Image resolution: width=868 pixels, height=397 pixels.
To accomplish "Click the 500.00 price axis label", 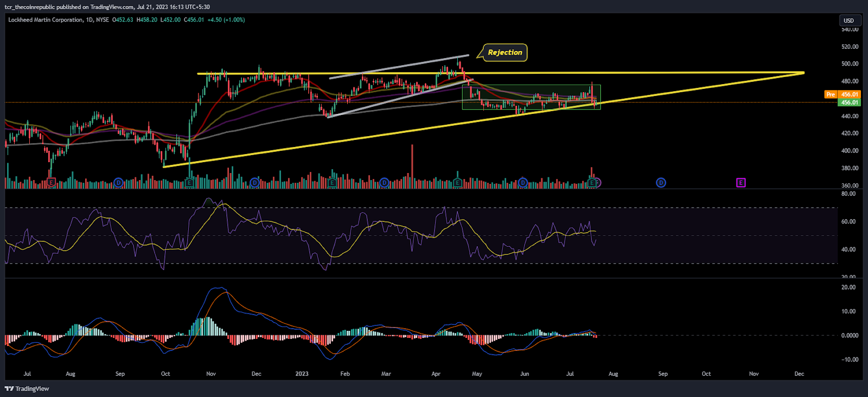I will pyautogui.click(x=850, y=64).
